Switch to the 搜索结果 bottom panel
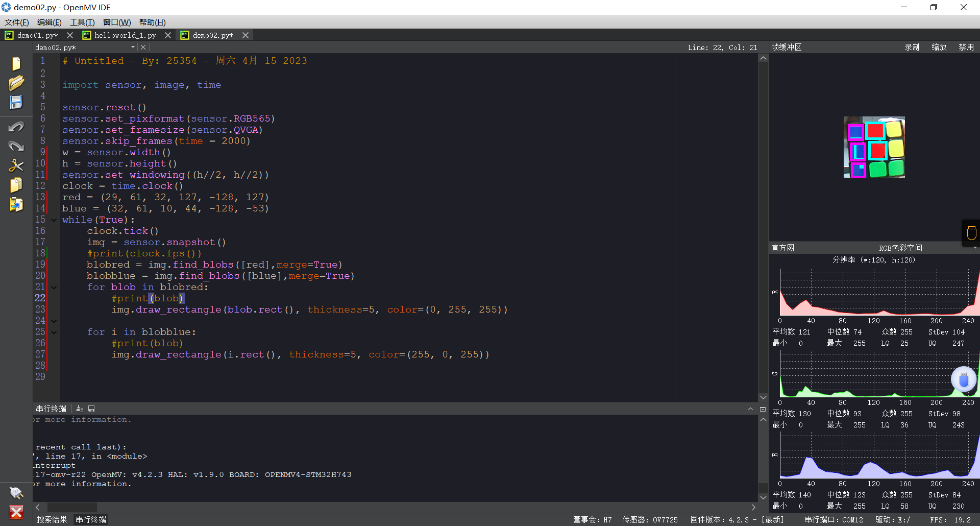The width and height of the screenshot is (980, 526). coord(52,519)
